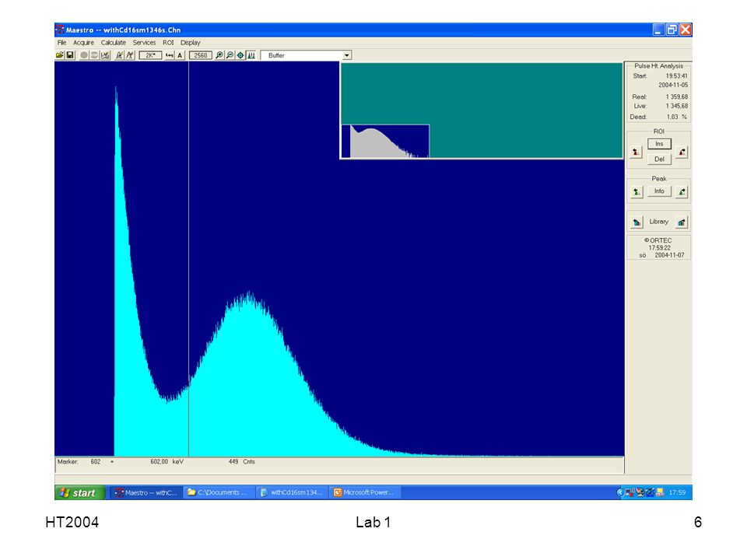Viewport: 747px width, 560px height.
Task: Switch to Maestro taskbar button
Action: point(146,493)
